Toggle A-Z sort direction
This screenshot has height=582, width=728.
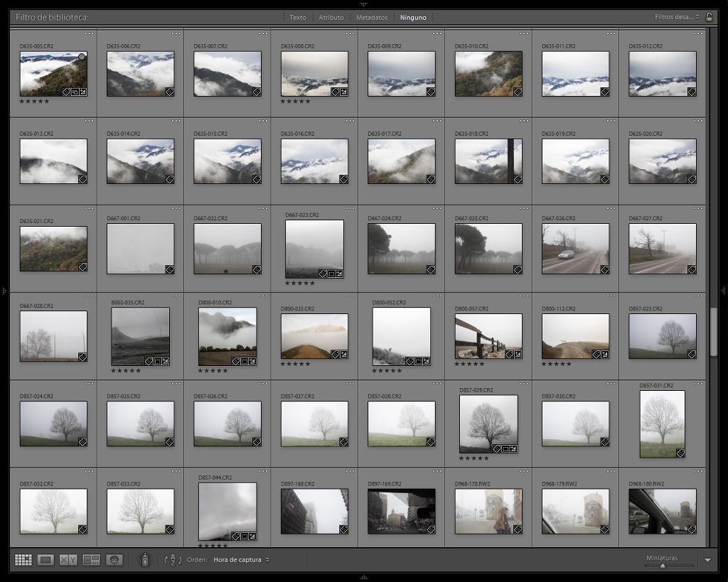pyautogui.click(x=173, y=560)
